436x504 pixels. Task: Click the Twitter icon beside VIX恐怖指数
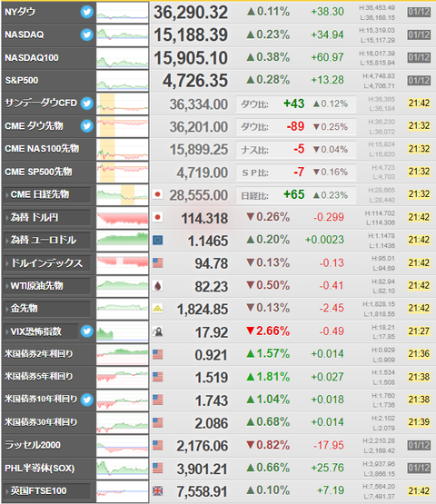click(86, 331)
